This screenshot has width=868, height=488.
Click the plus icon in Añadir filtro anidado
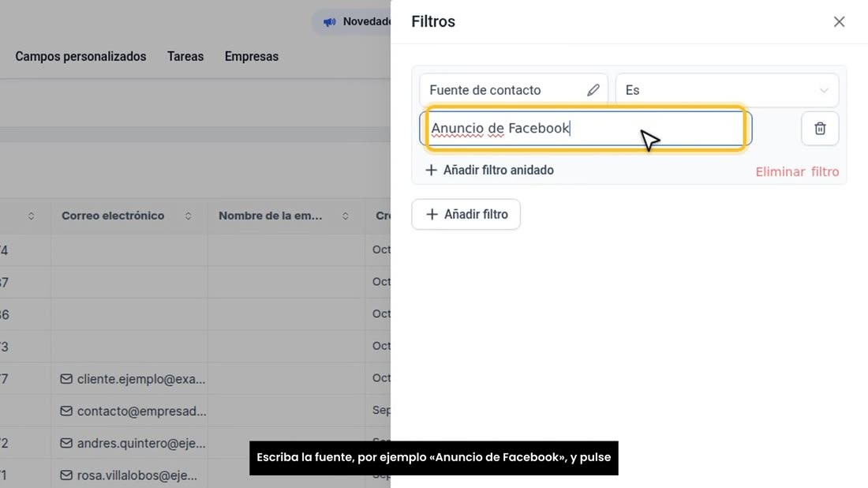[431, 170]
